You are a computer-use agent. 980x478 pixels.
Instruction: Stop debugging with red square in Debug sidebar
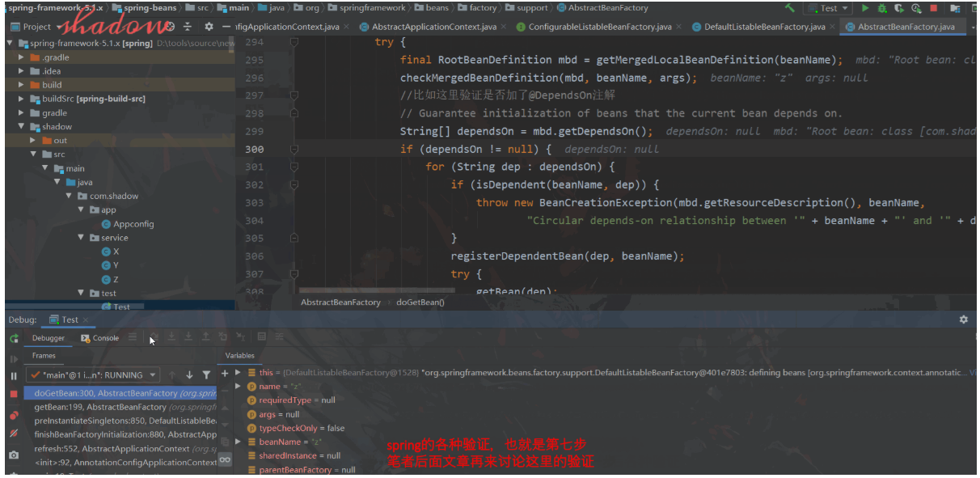pos(14,394)
